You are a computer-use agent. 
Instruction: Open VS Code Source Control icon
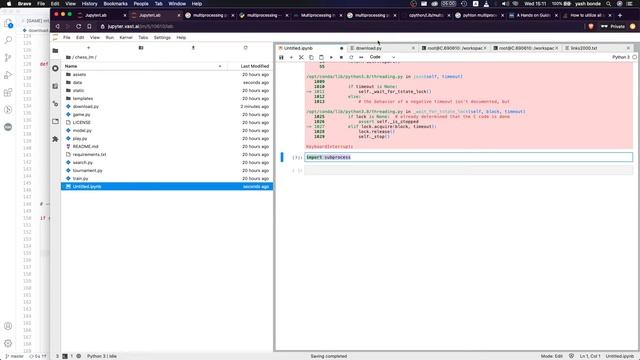[8, 58]
